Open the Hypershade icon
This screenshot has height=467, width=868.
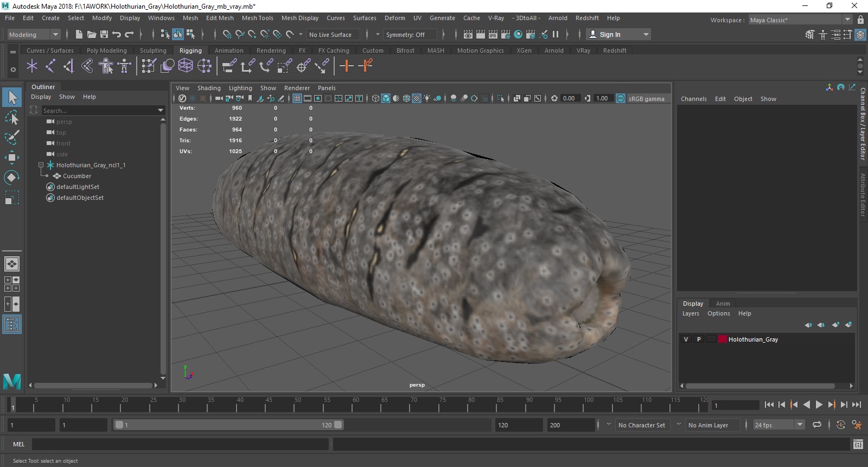pyautogui.click(x=518, y=34)
